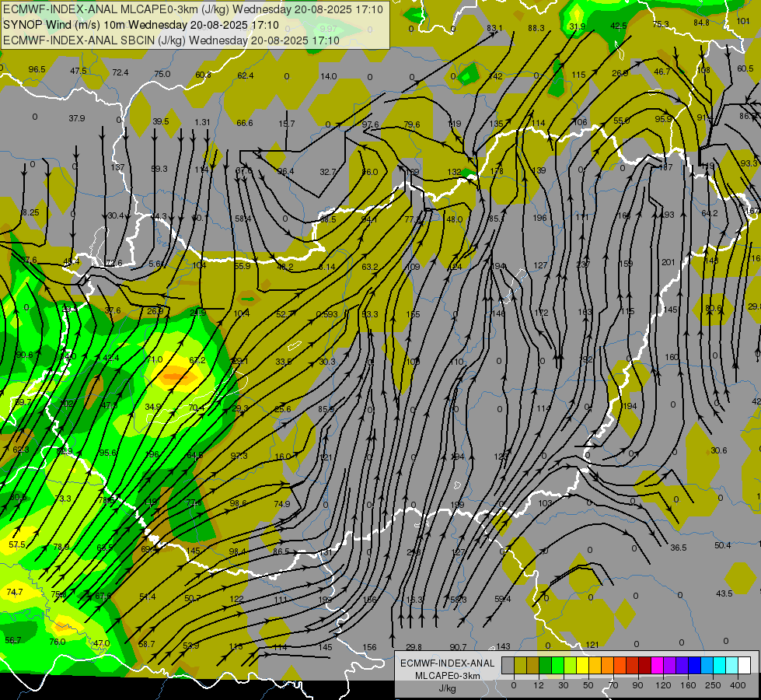Screen dimensions: 761x700
Task: Select the grid value 71.0
Action: point(155,359)
